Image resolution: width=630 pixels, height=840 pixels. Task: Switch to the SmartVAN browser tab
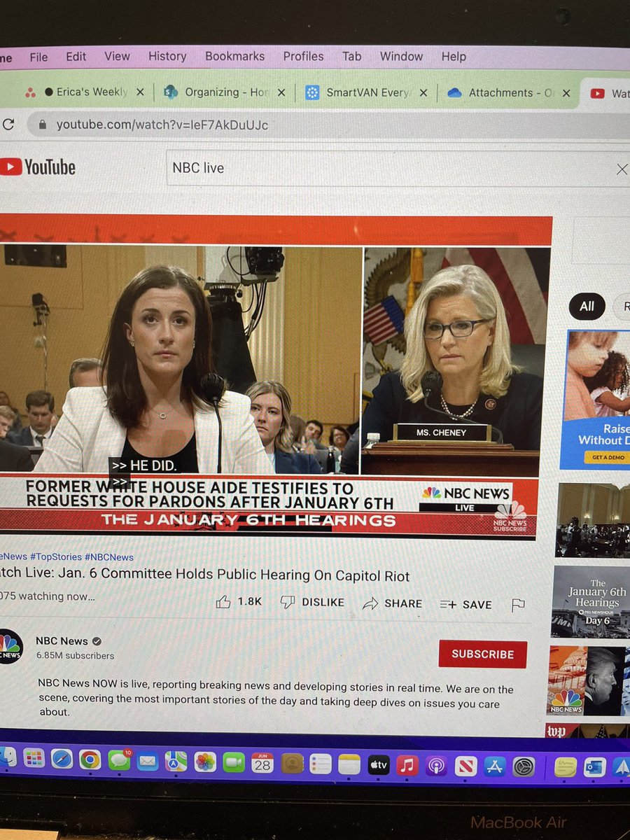(367, 92)
